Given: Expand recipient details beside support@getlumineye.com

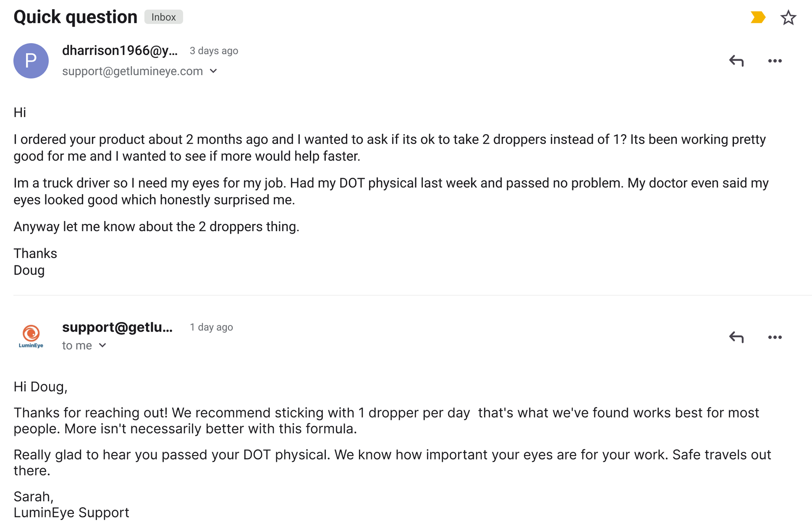Looking at the screenshot, I should [213, 71].
